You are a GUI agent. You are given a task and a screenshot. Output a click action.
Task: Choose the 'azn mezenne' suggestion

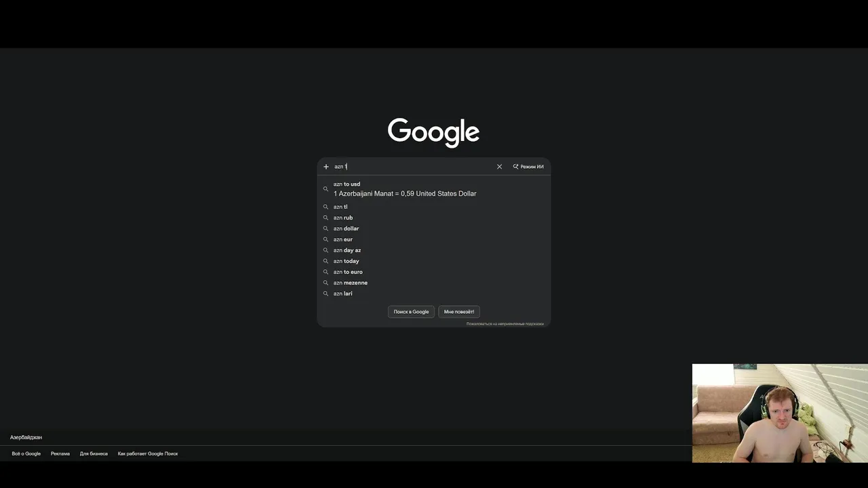[434, 283]
